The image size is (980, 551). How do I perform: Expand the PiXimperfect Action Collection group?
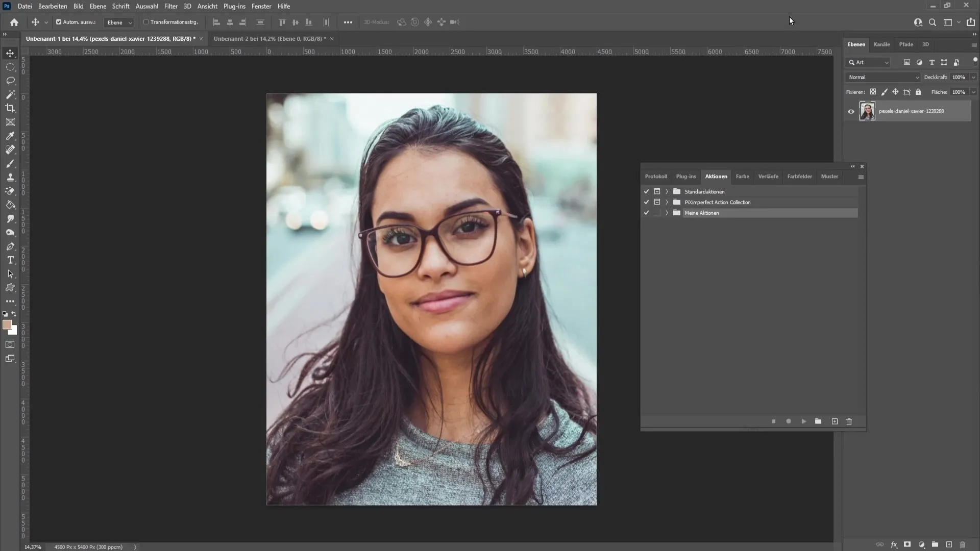666,202
